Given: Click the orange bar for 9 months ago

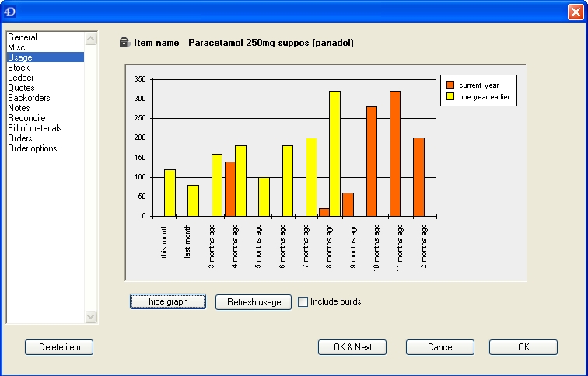Looking at the screenshot, I should tap(348, 204).
